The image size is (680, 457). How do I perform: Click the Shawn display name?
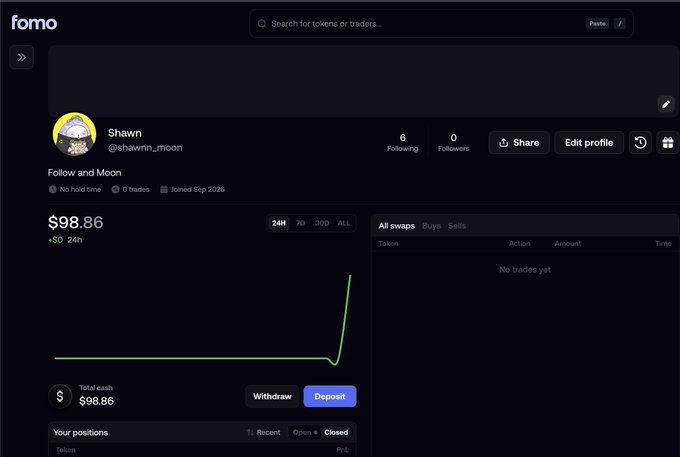point(124,133)
